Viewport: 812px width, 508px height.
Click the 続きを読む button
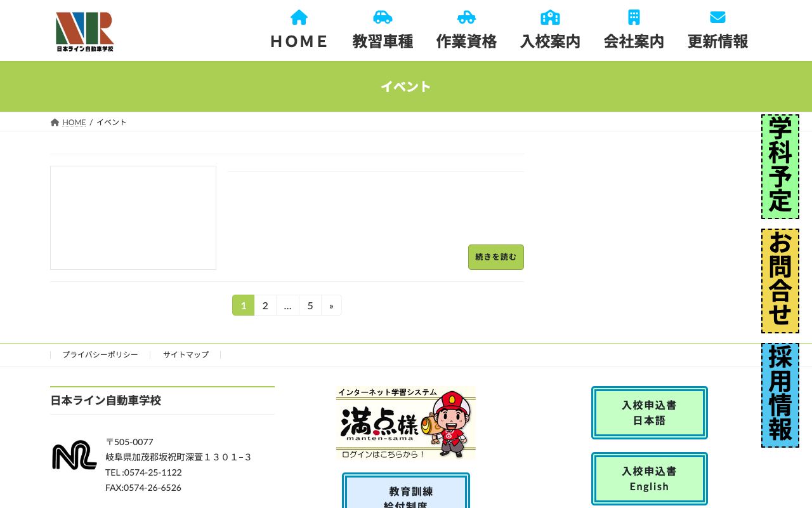[x=495, y=257]
